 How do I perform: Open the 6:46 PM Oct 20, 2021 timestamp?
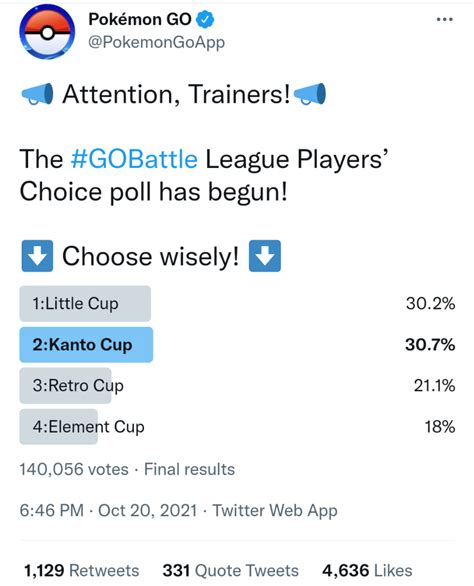point(108,511)
